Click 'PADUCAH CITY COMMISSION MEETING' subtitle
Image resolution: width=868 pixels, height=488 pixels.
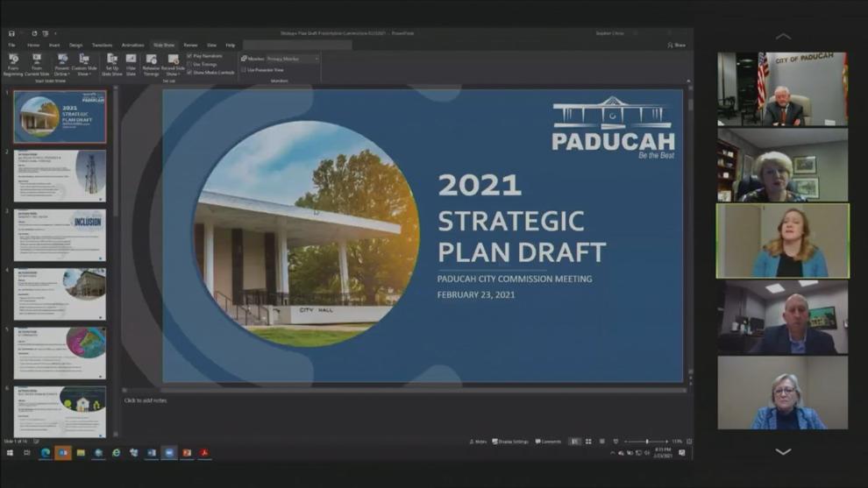click(x=515, y=279)
